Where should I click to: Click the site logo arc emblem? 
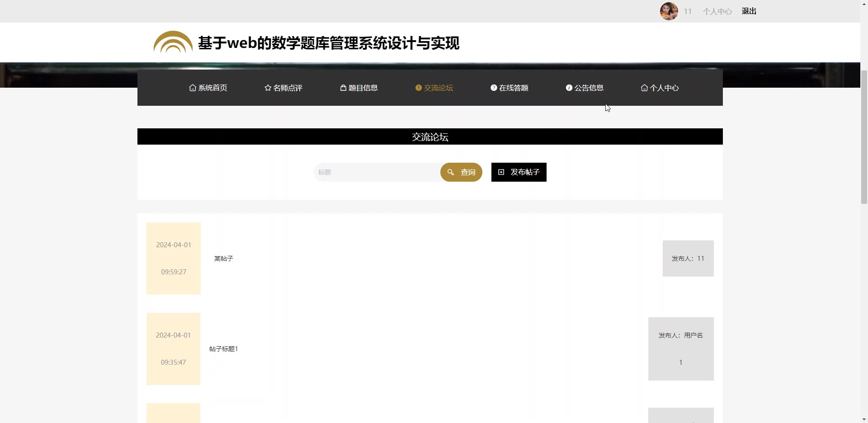point(173,42)
